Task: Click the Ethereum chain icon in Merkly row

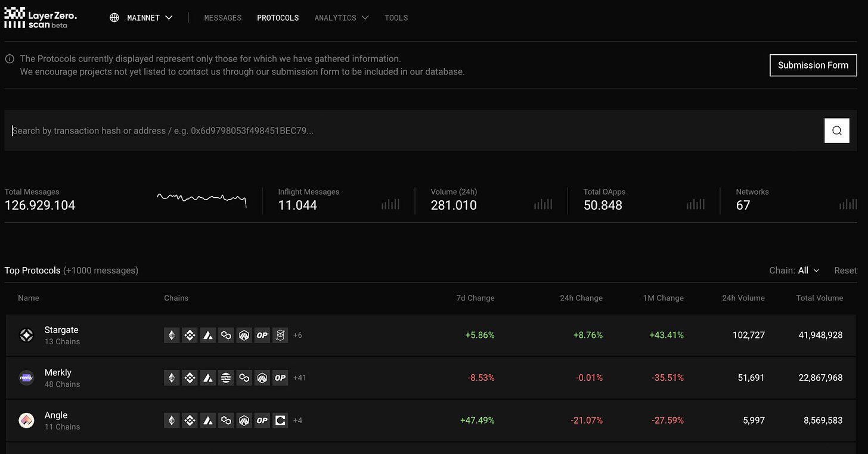Action: pyautogui.click(x=172, y=378)
